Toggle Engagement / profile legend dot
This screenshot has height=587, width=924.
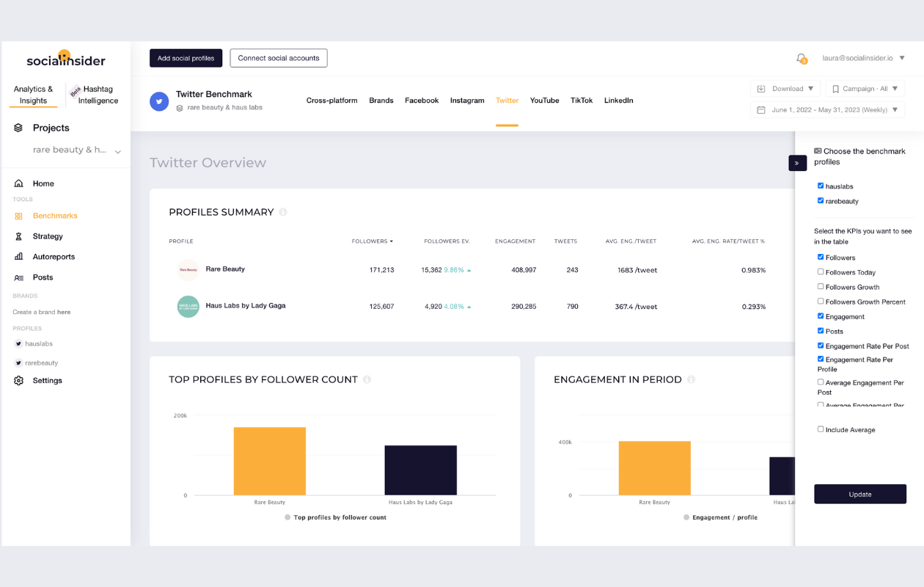click(x=687, y=517)
